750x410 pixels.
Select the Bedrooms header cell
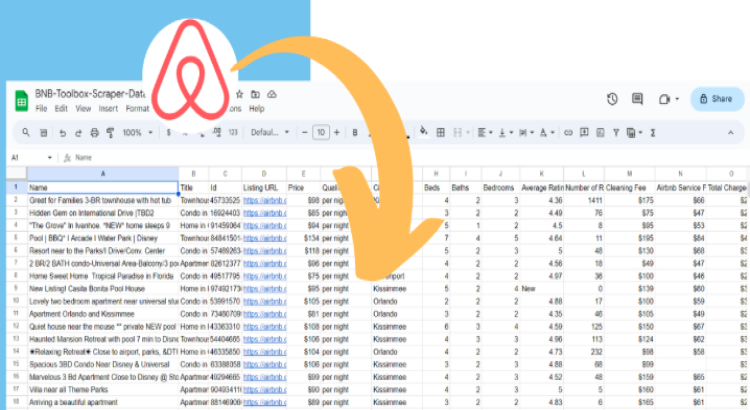point(501,188)
